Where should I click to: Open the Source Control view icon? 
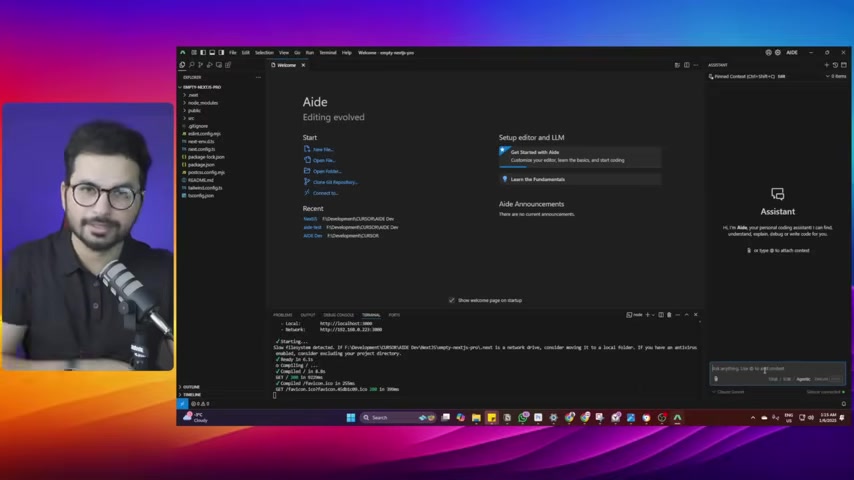point(200,65)
